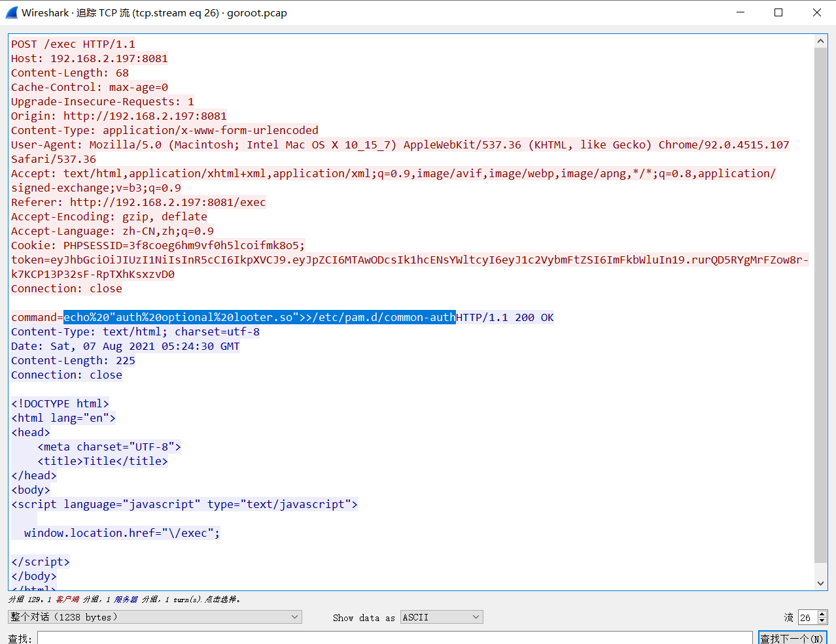Minimize the Wireshark stream window
836x644 pixels.
[x=740, y=12]
